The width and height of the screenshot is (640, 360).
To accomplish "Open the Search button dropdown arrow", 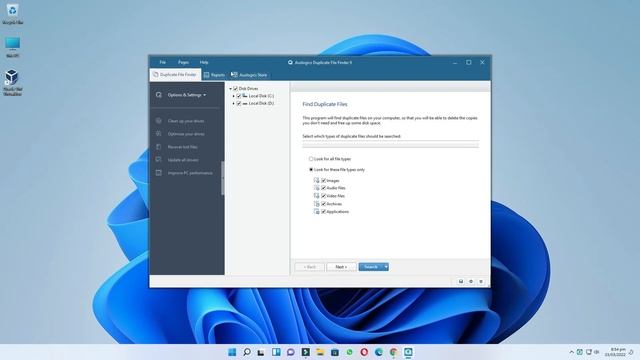I will tap(386, 267).
